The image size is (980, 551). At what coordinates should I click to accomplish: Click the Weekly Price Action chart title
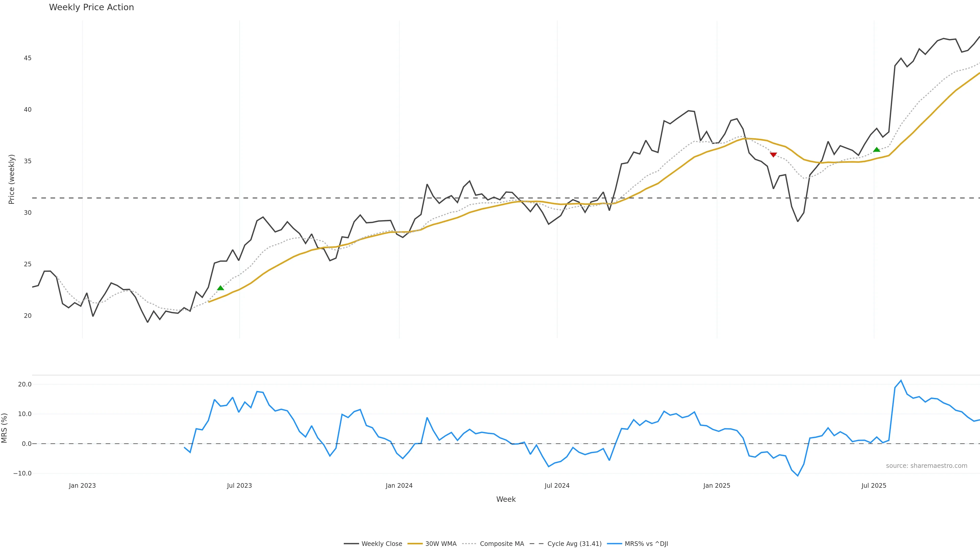[91, 7]
